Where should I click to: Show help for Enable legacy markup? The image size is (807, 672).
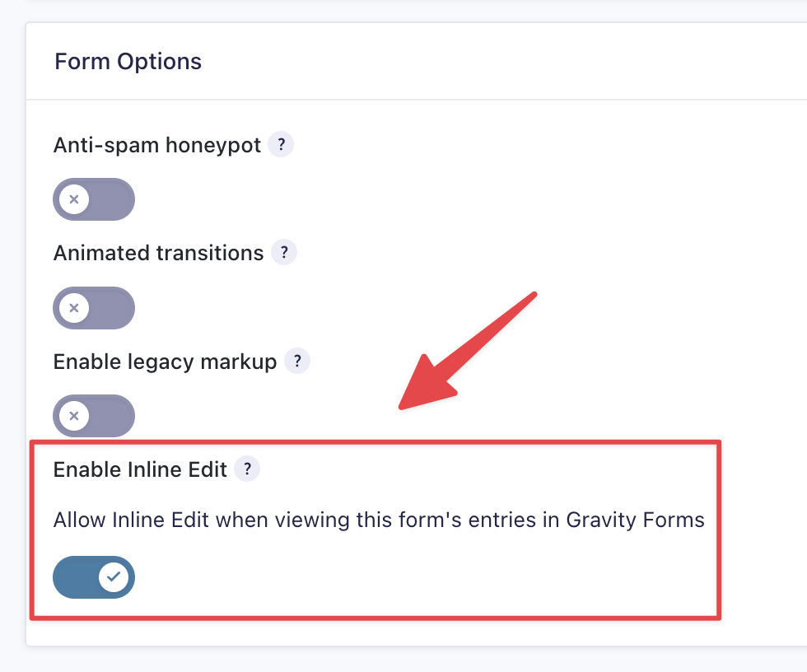click(x=297, y=362)
